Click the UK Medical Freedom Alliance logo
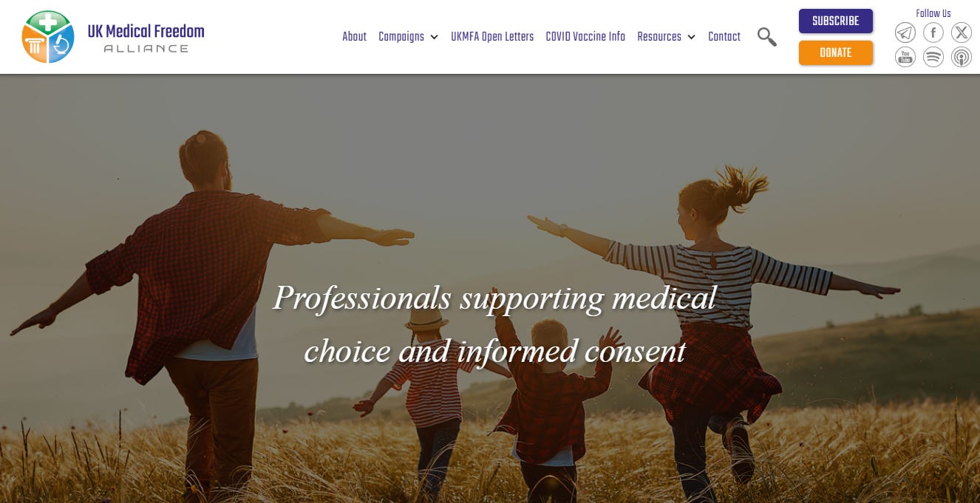This screenshot has height=503, width=980. pyautogui.click(x=48, y=37)
